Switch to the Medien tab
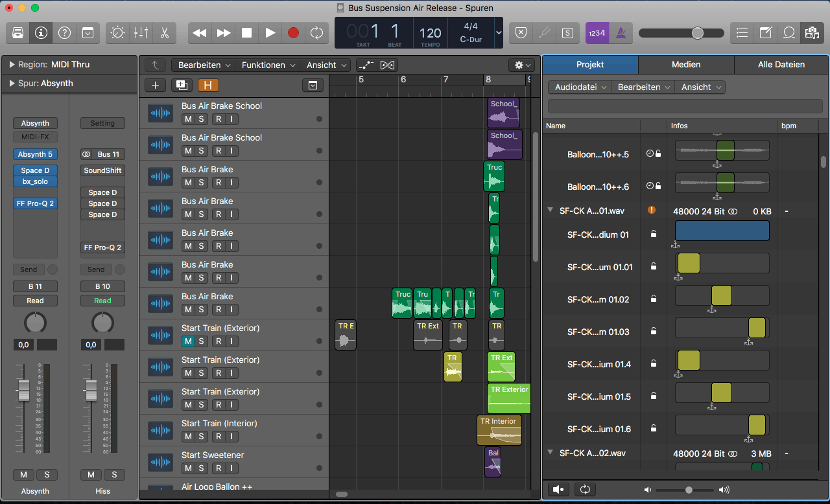830x504 pixels. tap(685, 65)
